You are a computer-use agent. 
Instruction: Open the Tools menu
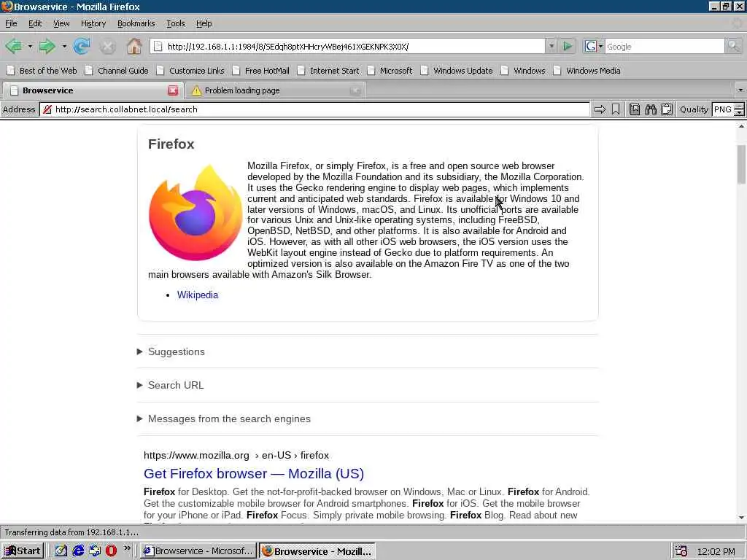pyautogui.click(x=175, y=23)
